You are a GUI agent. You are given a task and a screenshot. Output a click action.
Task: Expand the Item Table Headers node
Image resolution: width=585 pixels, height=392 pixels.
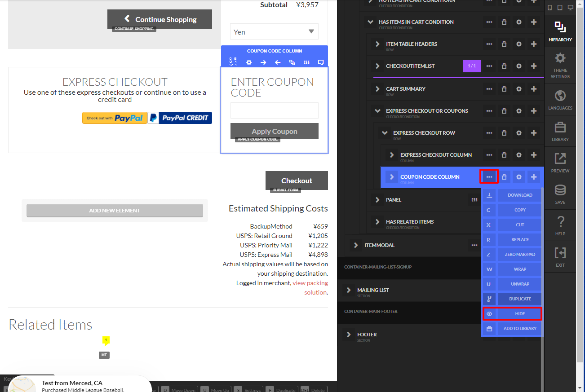[378, 44]
